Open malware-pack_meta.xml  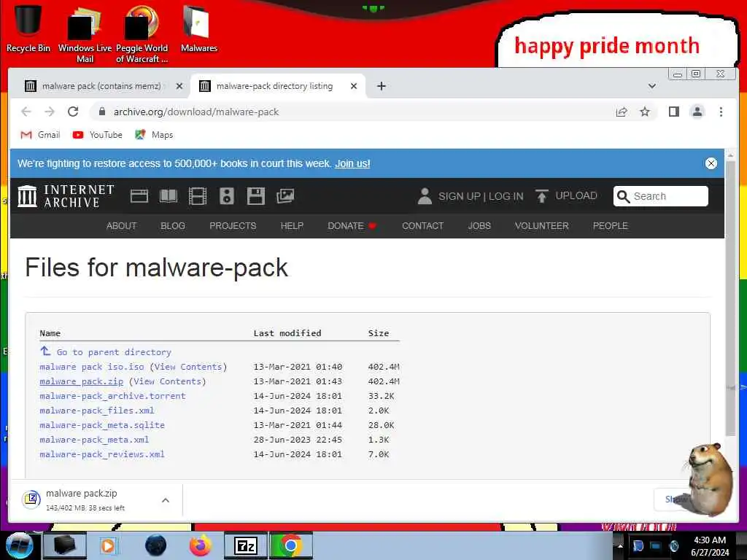tap(94, 440)
